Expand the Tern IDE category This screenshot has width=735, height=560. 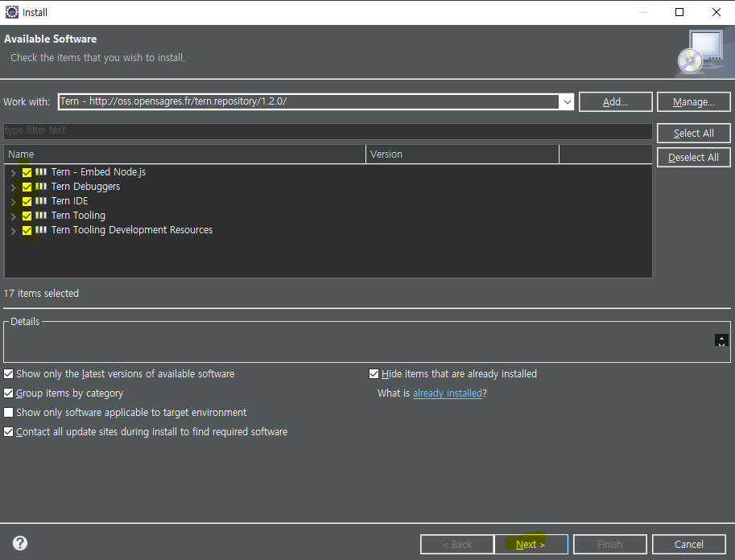coord(13,202)
